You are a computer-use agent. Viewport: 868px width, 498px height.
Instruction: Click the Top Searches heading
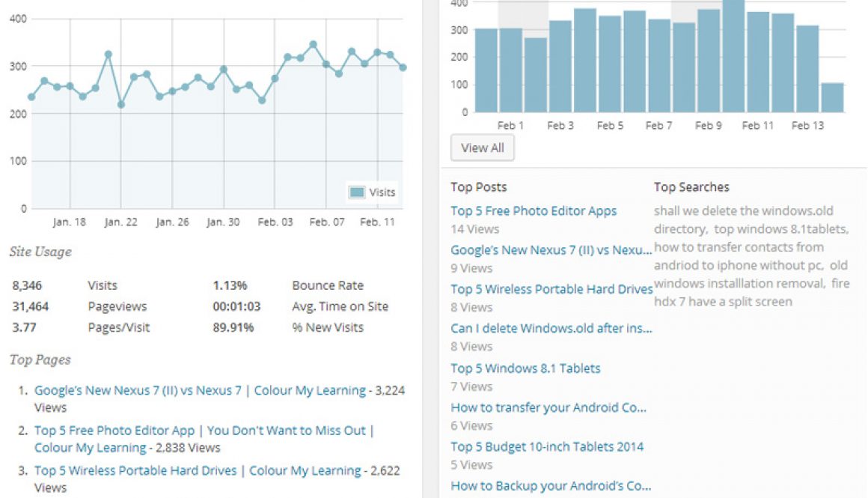point(691,187)
